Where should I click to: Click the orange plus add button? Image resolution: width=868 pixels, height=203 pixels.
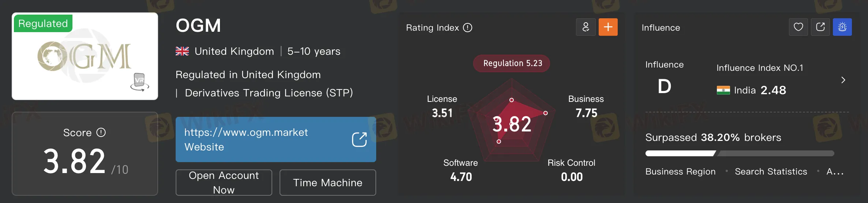pyautogui.click(x=608, y=27)
